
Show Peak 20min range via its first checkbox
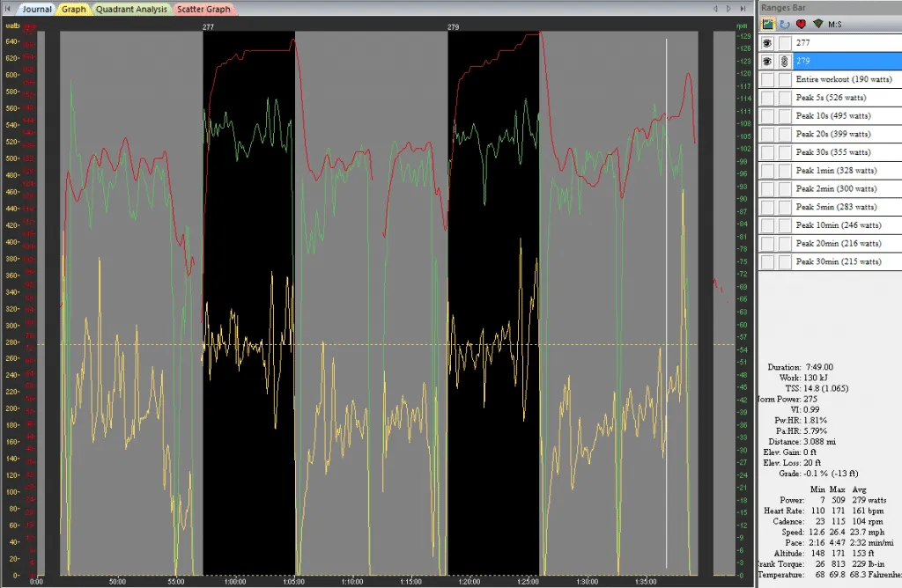(767, 244)
